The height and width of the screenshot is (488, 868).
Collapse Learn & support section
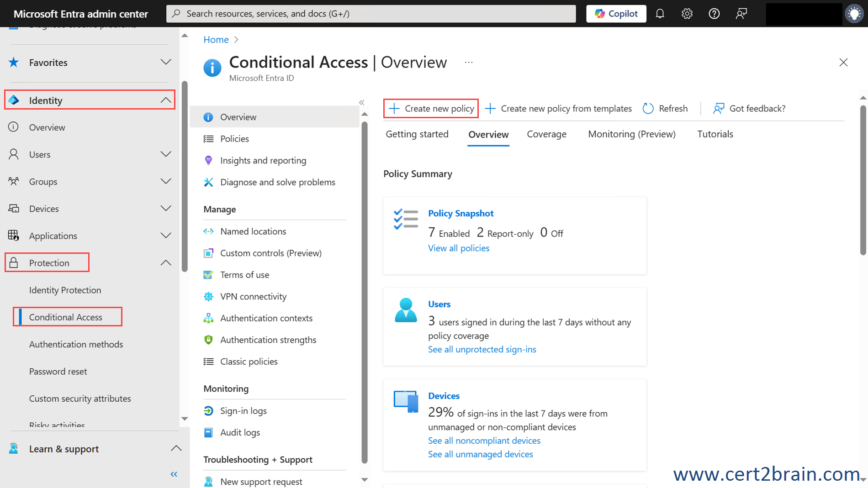[176, 448]
